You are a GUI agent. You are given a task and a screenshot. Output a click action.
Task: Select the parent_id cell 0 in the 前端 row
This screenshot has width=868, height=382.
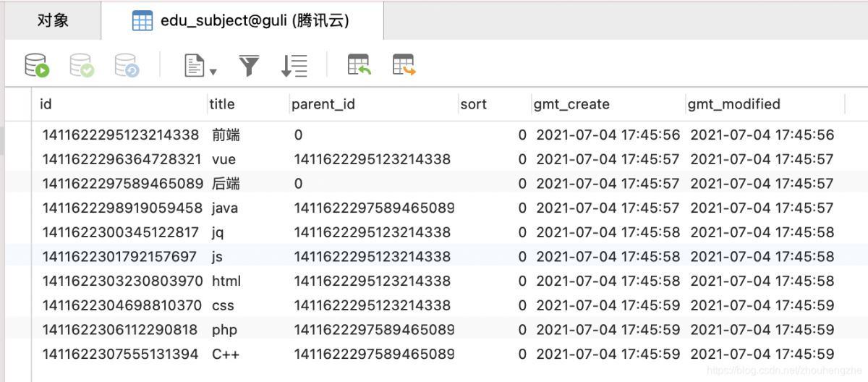tap(299, 135)
